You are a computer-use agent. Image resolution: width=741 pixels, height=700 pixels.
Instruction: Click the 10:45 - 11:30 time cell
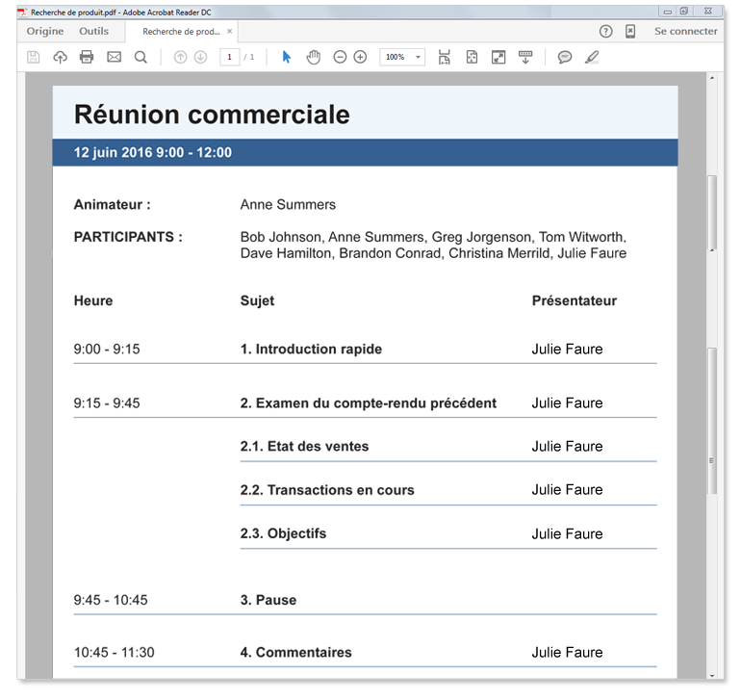coord(114,653)
